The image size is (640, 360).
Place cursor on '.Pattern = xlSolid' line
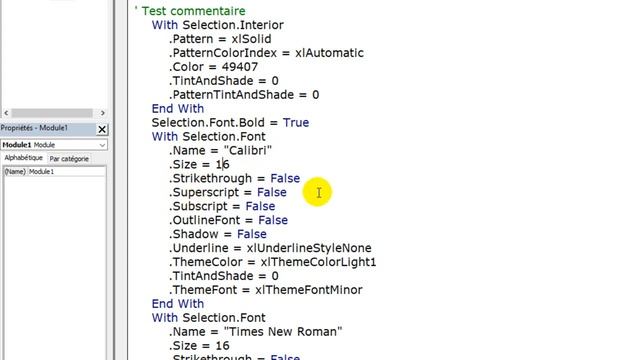tap(220, 39)
